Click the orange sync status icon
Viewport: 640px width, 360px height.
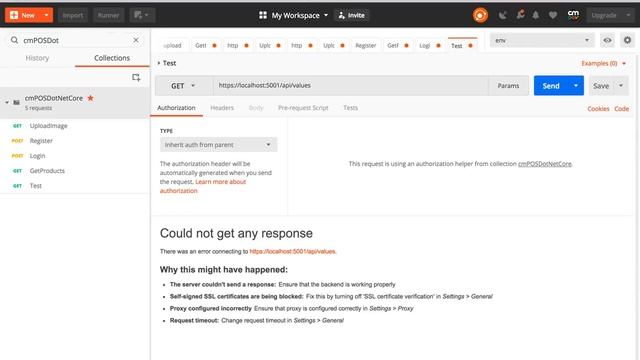tap(480, 15)
